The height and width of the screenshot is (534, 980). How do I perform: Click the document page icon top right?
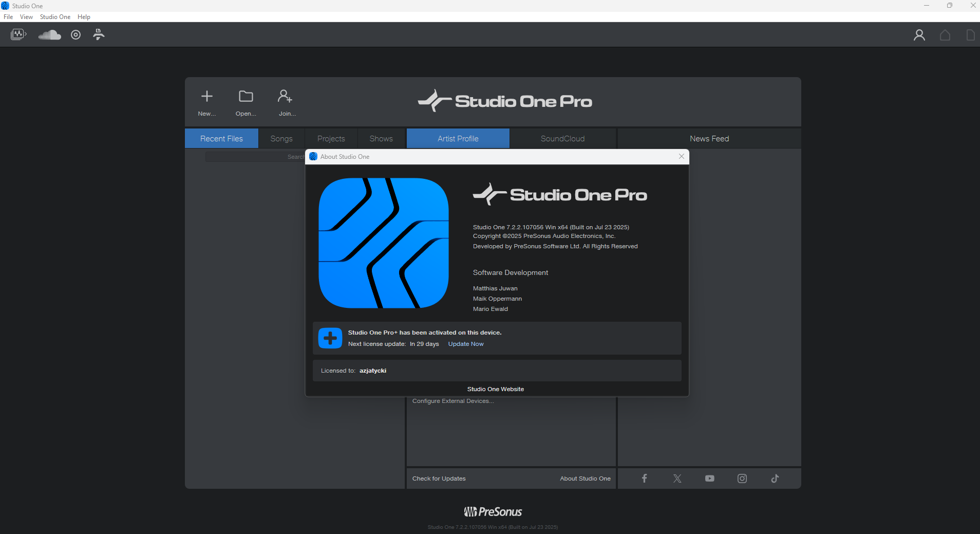click(970, 35)
